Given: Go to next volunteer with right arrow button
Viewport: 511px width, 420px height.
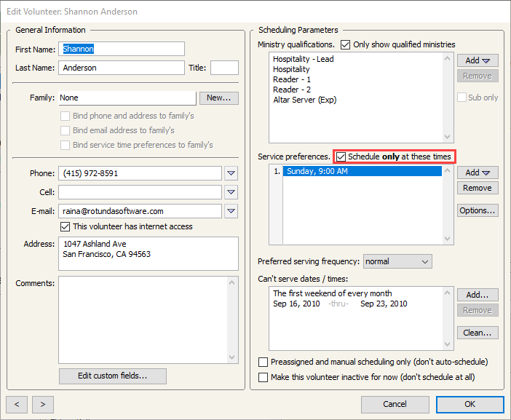Looking at the screenshot, I should click(43, 404).
